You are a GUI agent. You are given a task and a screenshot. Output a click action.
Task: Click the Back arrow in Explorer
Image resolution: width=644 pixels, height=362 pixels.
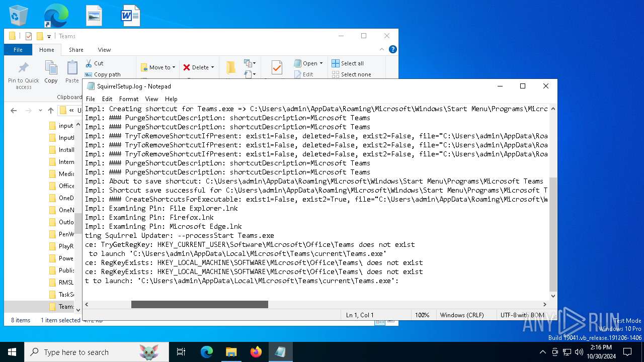14,111
